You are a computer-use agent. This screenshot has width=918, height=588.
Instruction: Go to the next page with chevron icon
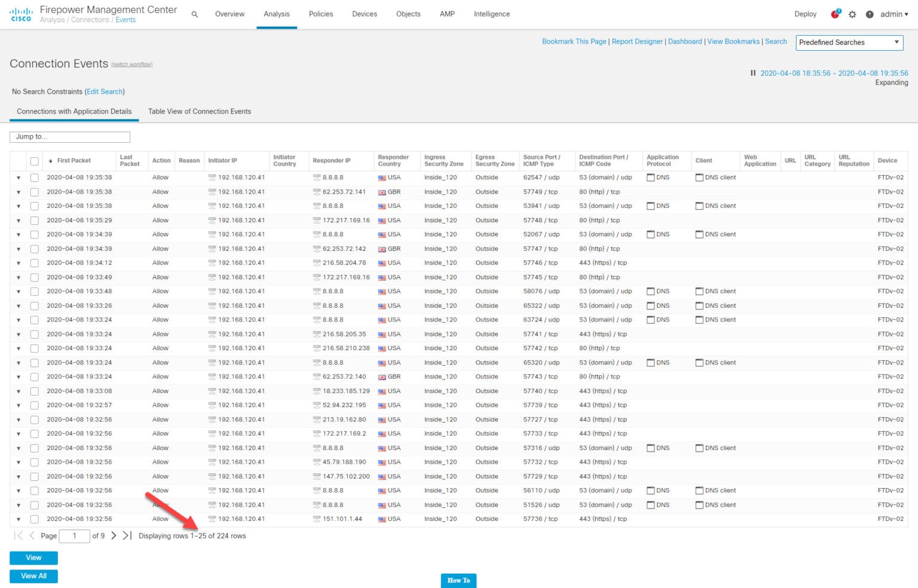point(114,535)
